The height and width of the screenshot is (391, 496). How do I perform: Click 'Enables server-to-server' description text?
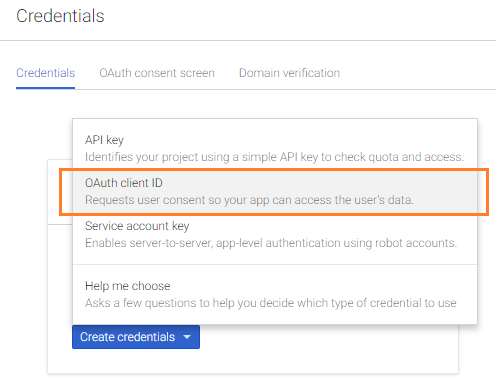pyautogui.click(x=271, y=243)
